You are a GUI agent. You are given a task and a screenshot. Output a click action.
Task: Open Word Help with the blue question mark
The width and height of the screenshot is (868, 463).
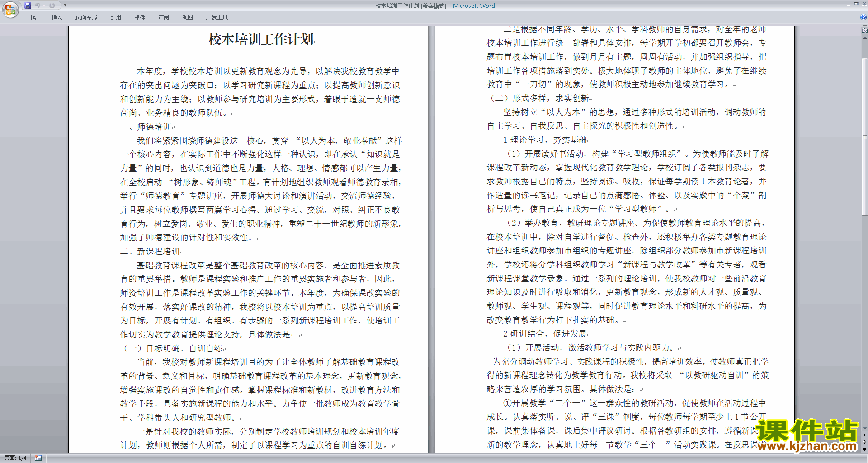click(x=863, y=17)
